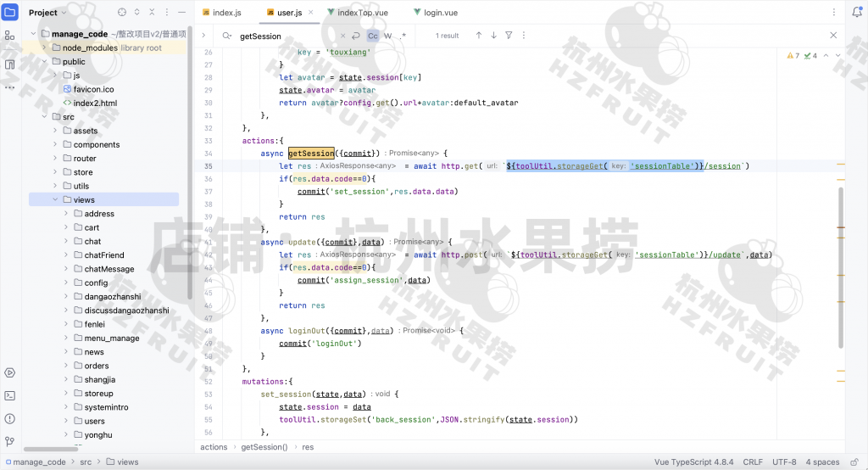Open the Git version control panel
Image resolution: width=868 pixels, height=470 pixels.
click(x=9, y=441)
